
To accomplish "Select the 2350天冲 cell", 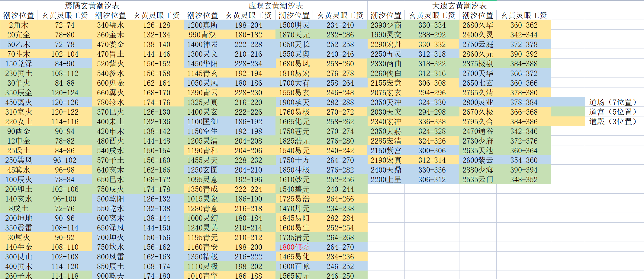I will (x=386, y=102).
